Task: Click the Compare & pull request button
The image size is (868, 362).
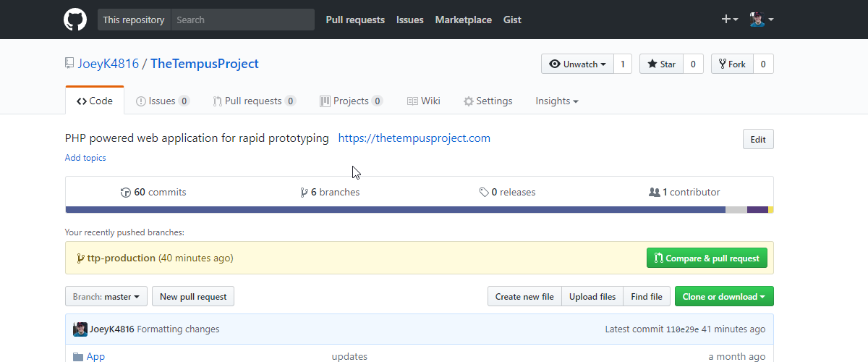Action: [707, 258]
